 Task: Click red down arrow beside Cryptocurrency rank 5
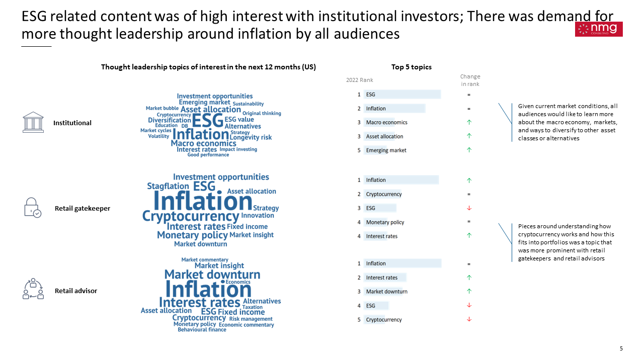coord(469,319)
